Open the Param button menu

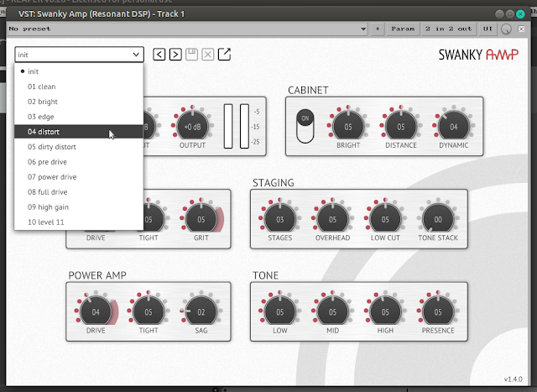click(x=403, y=29)
